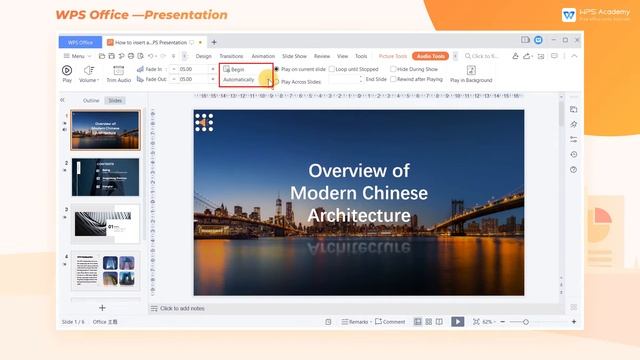Enable Hide During Show checkbox
The width and height of the screenshot is (640, 360).
393,69
